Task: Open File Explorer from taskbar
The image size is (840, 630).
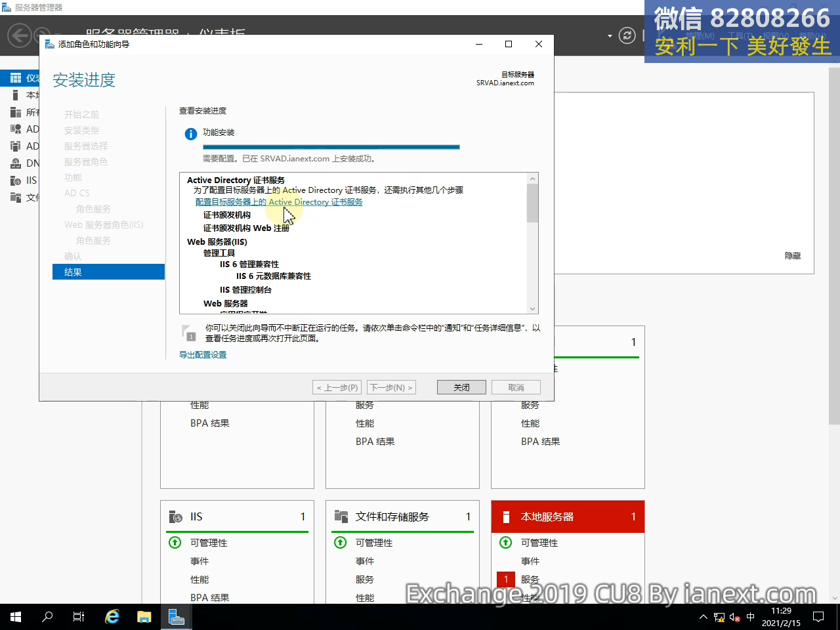Action: pos(144,617)
